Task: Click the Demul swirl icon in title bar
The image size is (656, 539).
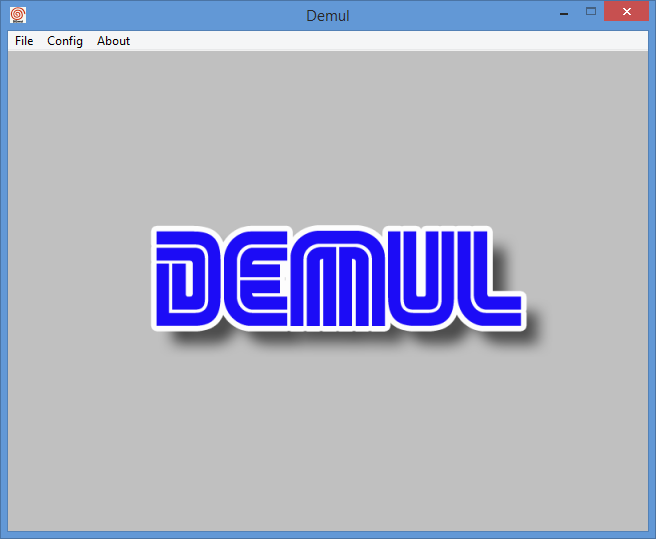Action: click(x=18, y=15)
